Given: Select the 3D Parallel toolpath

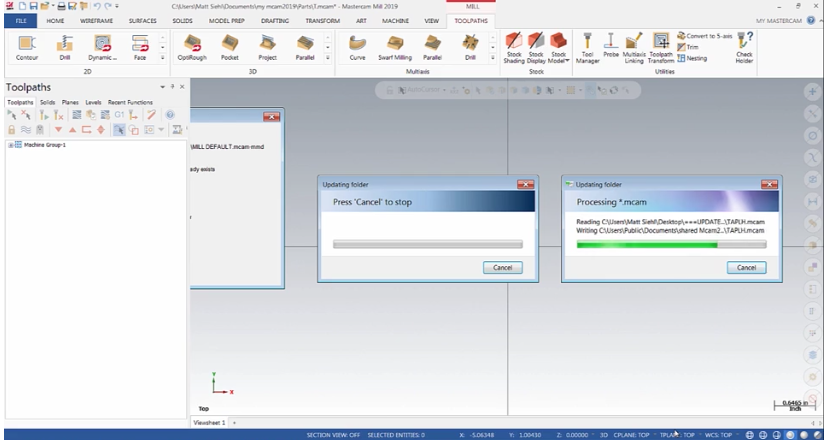Looking at the screenshot, I should point(305,47).
